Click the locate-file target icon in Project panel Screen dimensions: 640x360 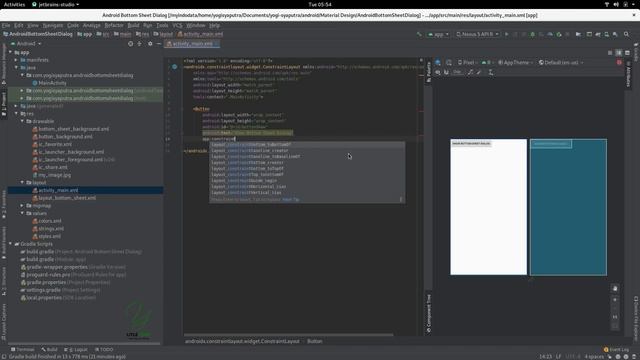[131, 44]
